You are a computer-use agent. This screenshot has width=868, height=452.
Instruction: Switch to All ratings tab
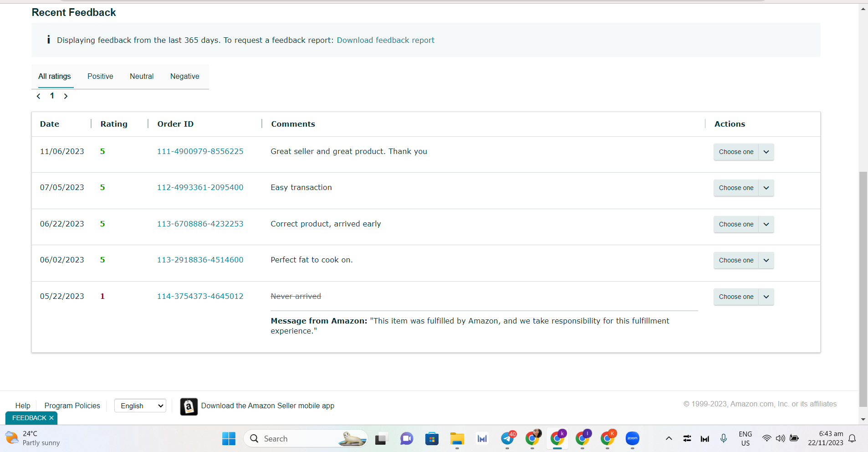coord(55,76)
